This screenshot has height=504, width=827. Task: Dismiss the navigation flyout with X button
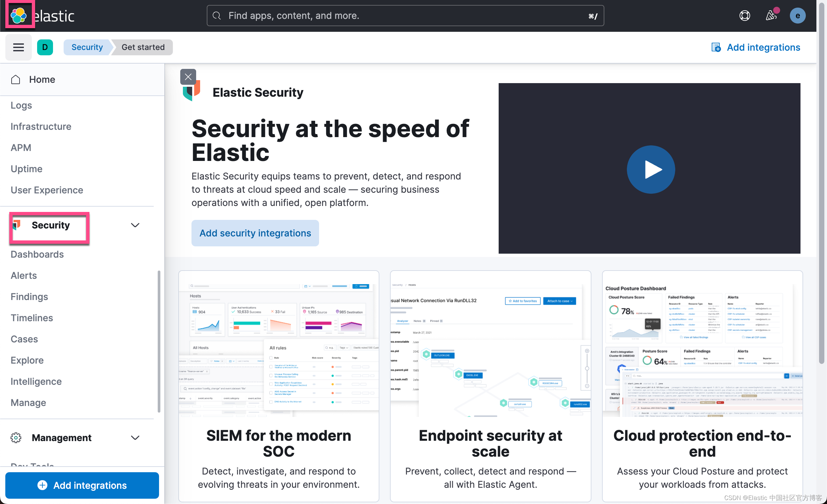(x=188, y=77)
